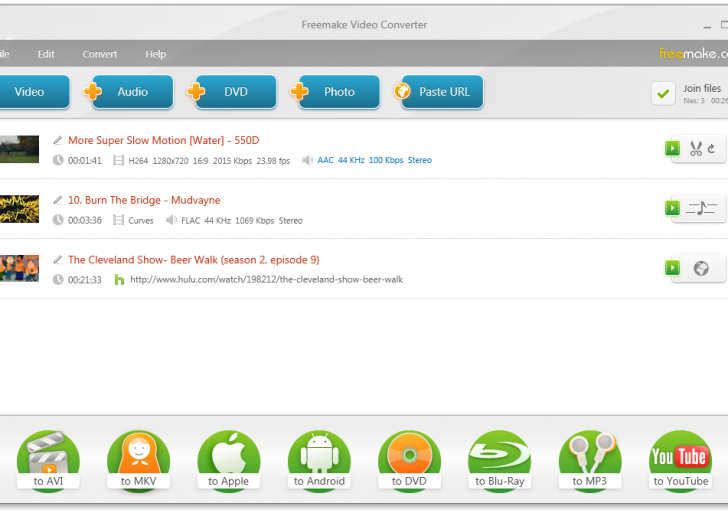Open the freemake website logo link
728x513 pixels.
point(693,53)
